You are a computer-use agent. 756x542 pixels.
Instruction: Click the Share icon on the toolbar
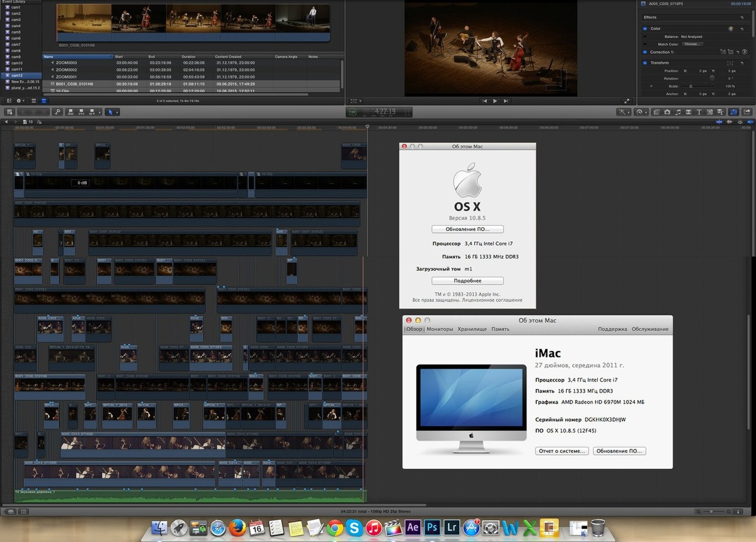pos(747,111)
